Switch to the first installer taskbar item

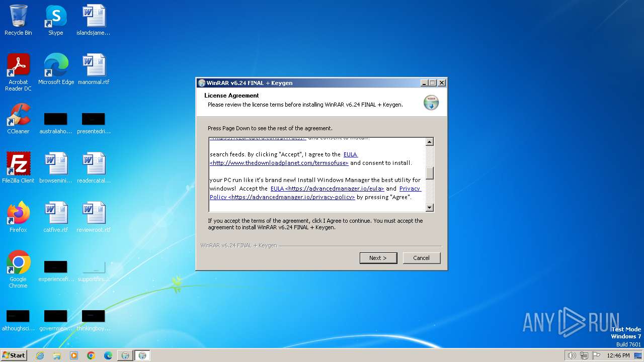[x=125, y=355]
